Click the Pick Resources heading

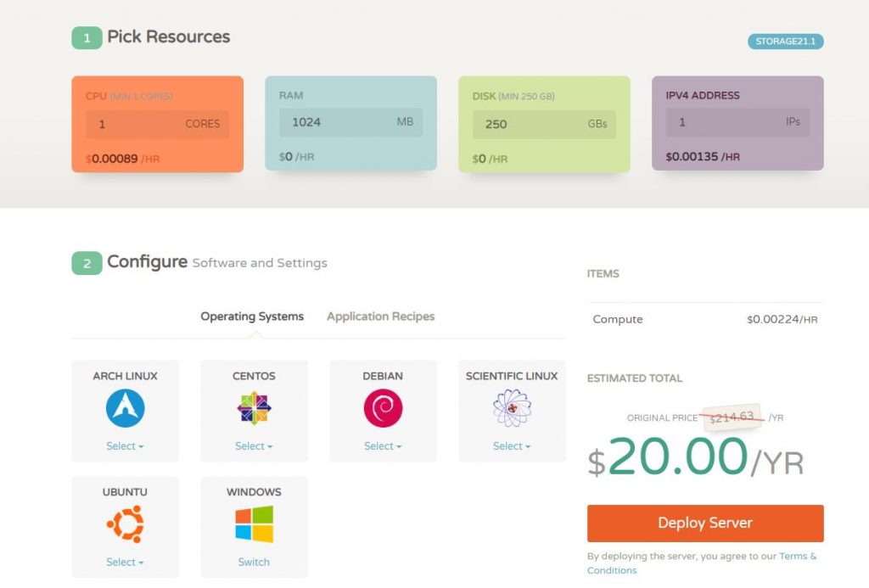coord(169,36)
